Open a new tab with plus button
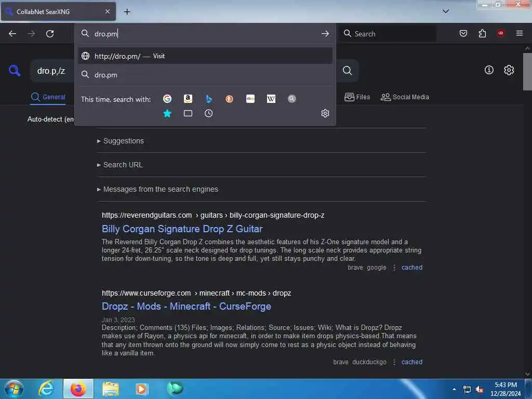This screenshot has height=399, width=532. coord(127,12)
